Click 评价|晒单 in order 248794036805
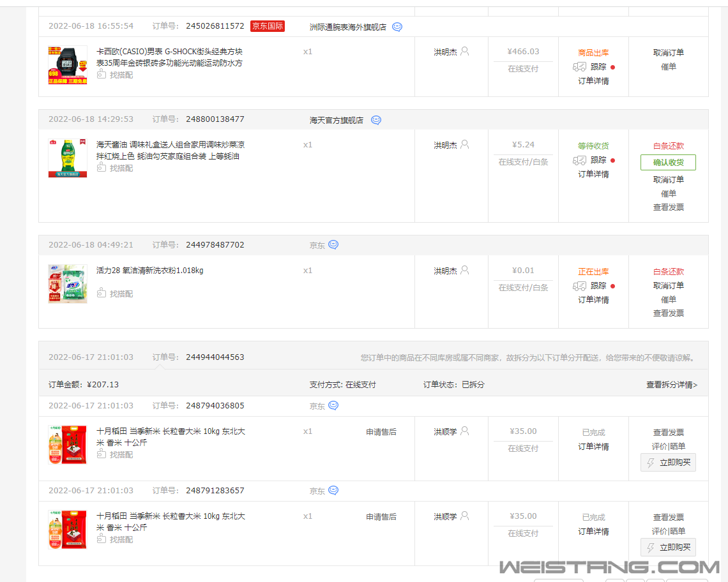Screen dimensions: 728x582 668,446
